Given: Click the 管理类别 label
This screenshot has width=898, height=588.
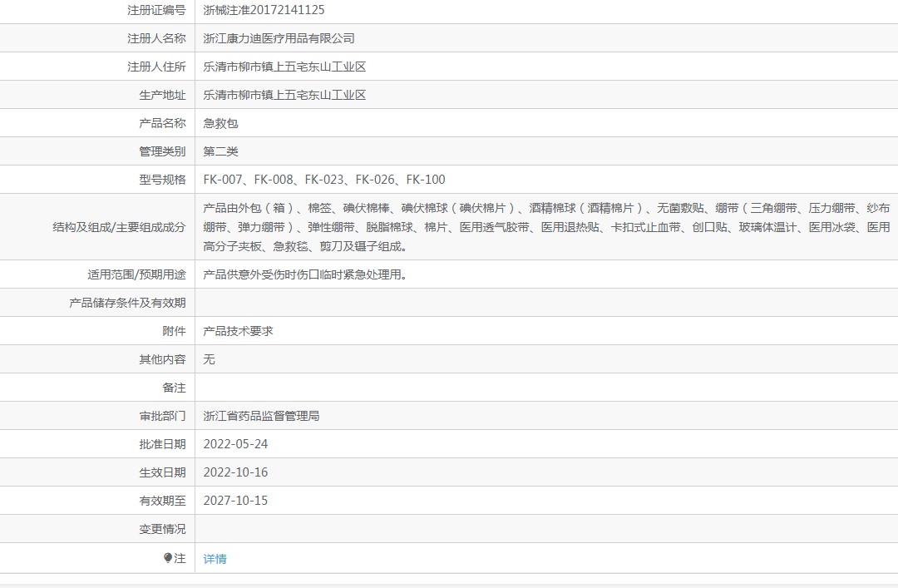Looking at the screenshot, I should 162,151.
